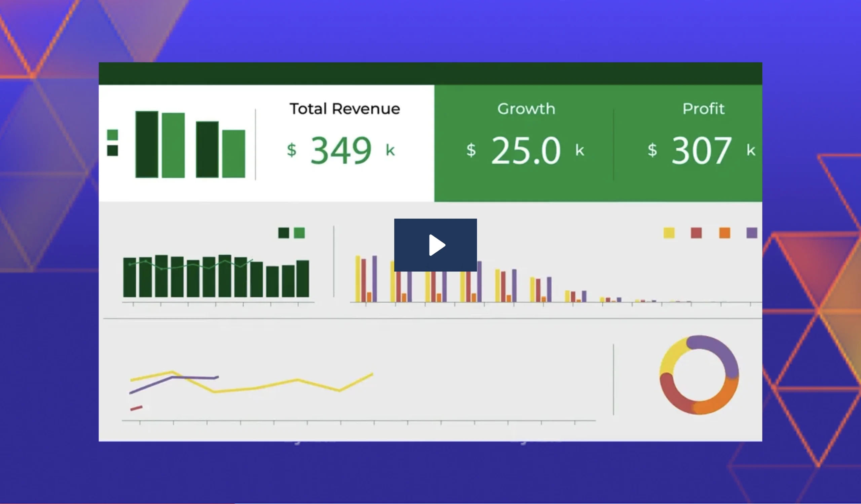Click the dark green legend square beside revenue bars
The image size is (861, 504).
[112, 150]
